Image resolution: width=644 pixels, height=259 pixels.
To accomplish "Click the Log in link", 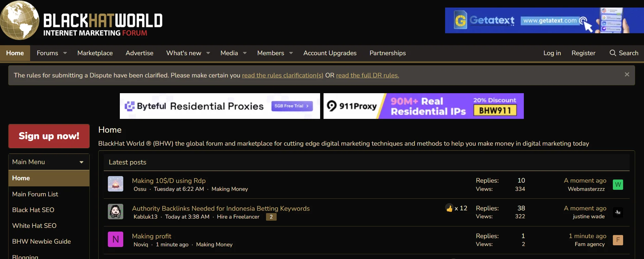I will pos(552,53).
